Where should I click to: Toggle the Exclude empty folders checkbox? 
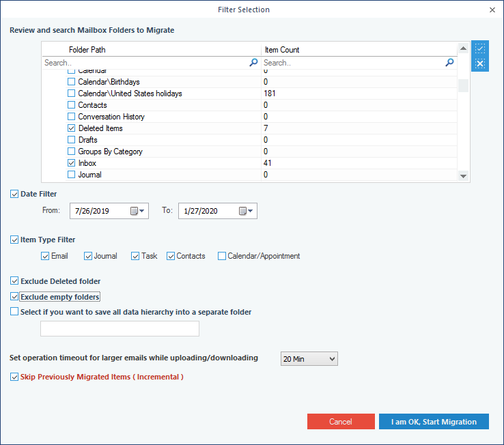14,297
